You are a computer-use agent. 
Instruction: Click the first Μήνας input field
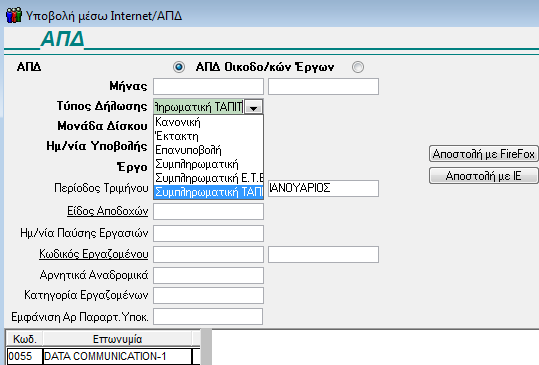pos(208,86)
